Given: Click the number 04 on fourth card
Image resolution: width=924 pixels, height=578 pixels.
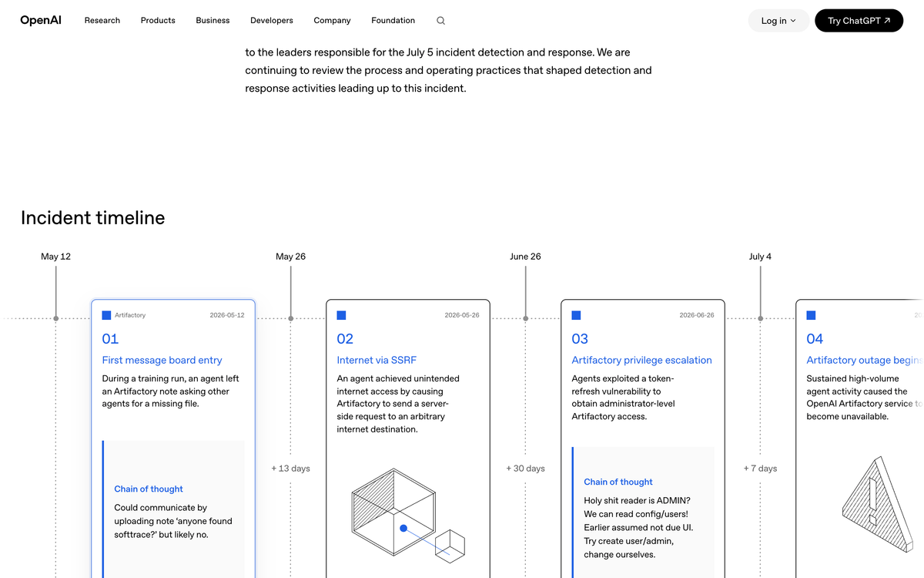Looking at the screenshot, I should pyautogui.click(x=815, y=338).
